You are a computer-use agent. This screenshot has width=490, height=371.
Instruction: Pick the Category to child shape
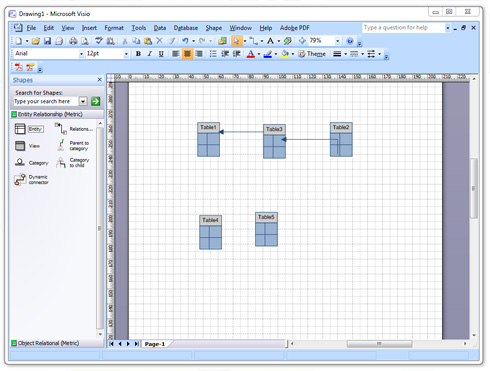(x=73, y=163)
